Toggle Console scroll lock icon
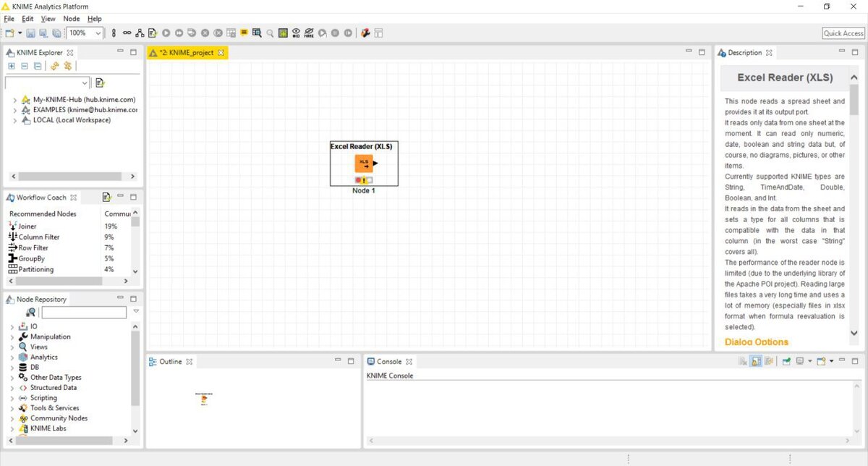Image resolution: width=868 pixels, height=466 pixels. 755,361
